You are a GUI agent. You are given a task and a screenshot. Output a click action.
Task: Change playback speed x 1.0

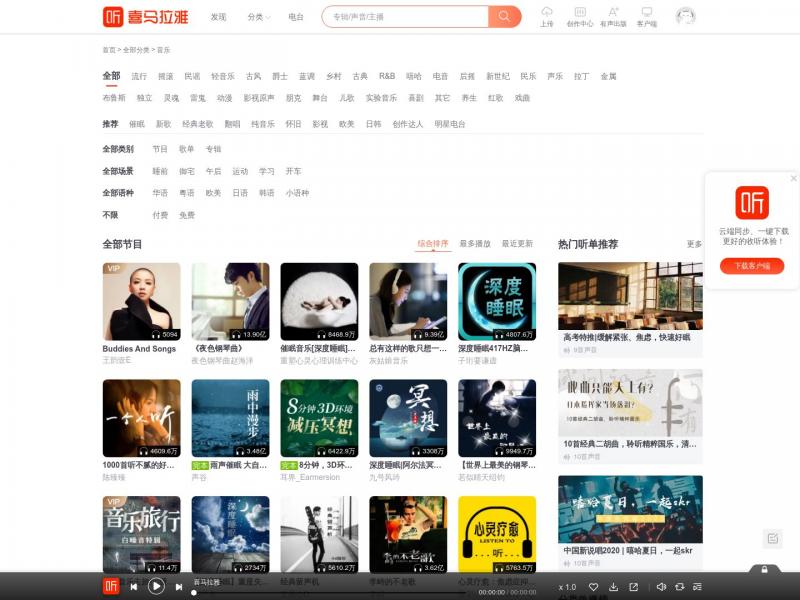(567, 587)
